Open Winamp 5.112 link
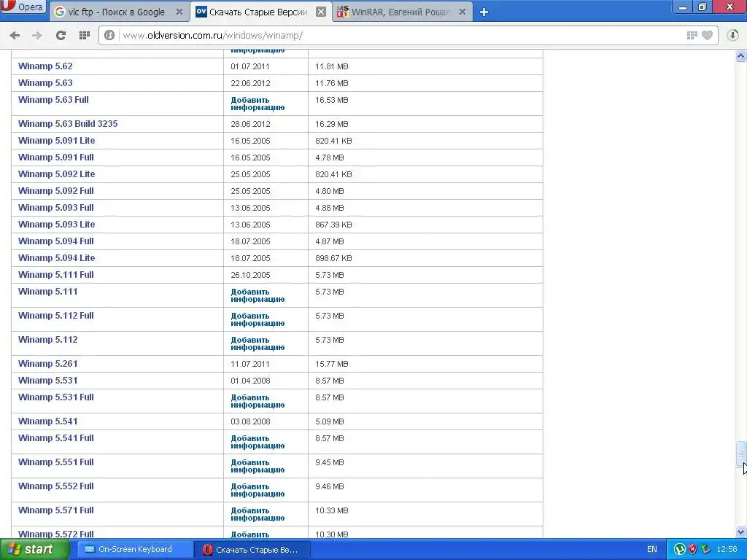The height and width of the screenshot is (560, 747). (x=47, y=340)
